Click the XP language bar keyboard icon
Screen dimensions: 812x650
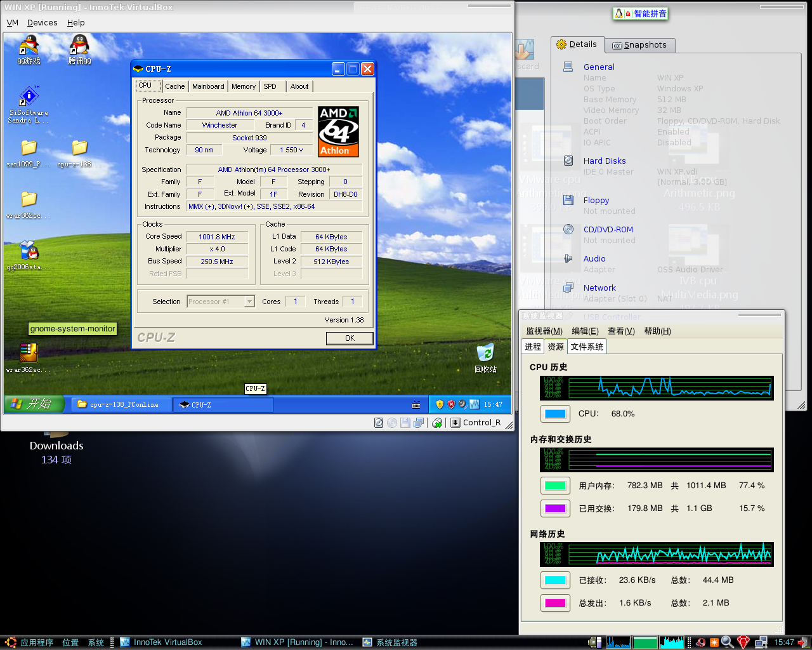tap(416, 404)
